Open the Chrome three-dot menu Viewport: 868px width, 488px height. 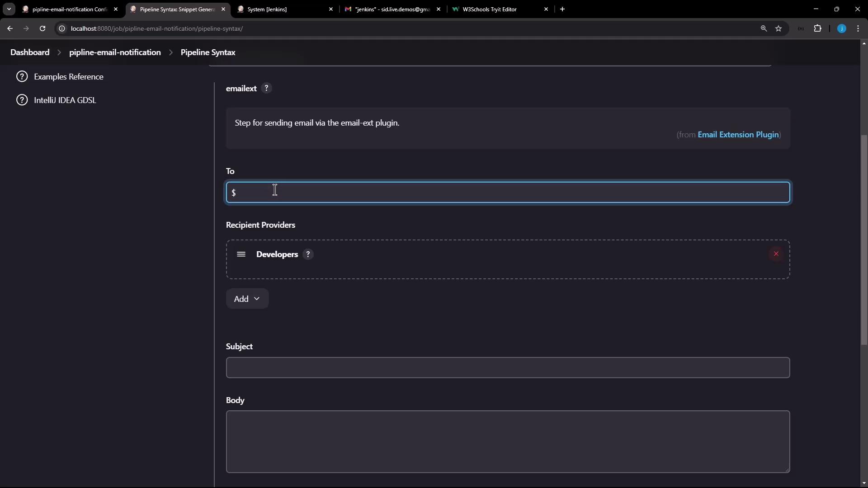tap(858, 28)
